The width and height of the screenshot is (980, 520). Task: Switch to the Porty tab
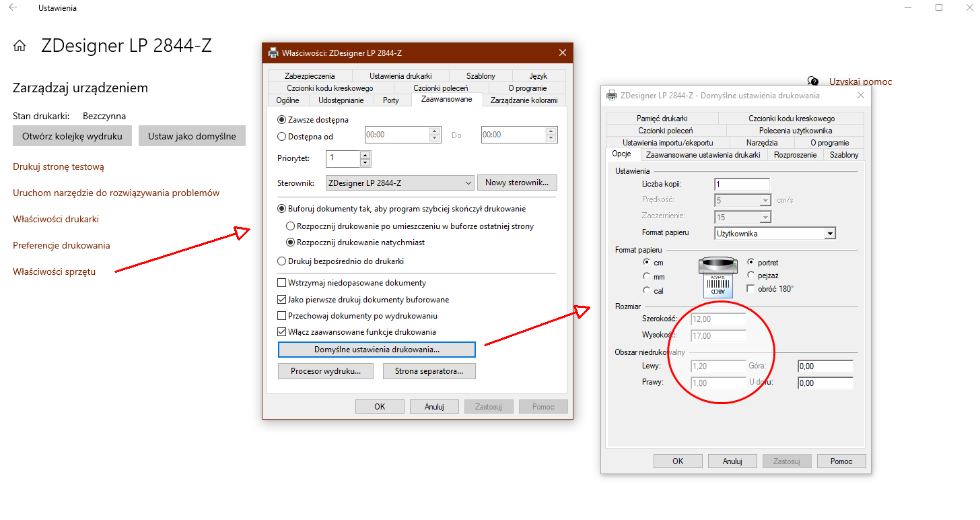click(390, 100)
